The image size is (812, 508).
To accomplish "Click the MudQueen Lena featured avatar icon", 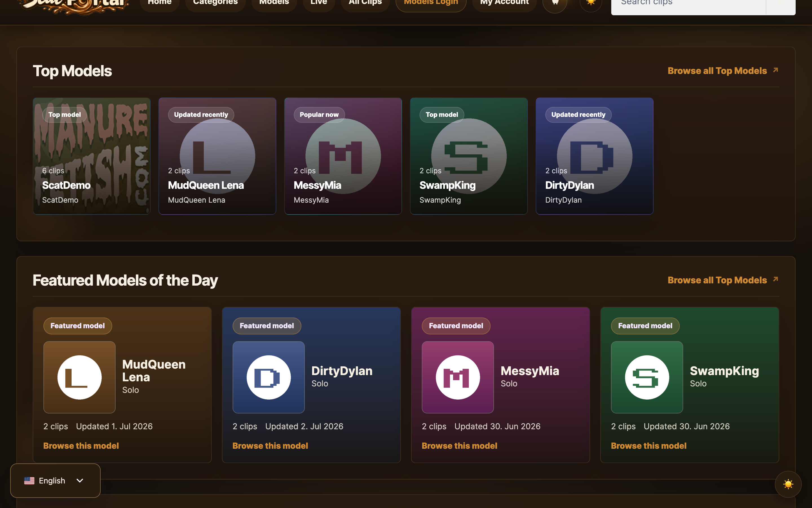I will tap(80, 377).
